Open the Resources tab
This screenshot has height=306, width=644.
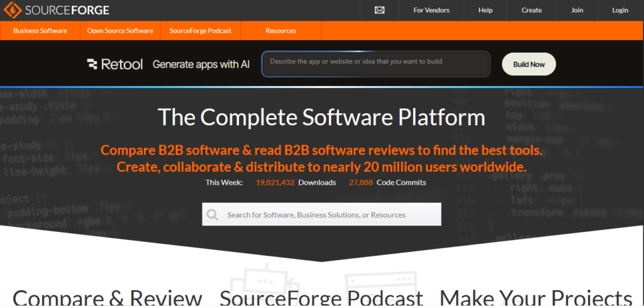280,31
